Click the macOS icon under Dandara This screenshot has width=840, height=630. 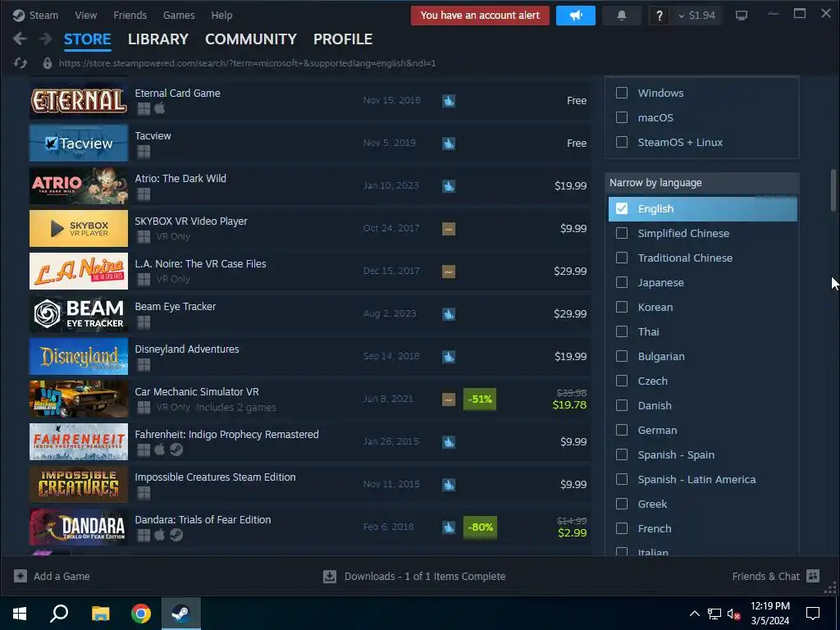point(160,535)
